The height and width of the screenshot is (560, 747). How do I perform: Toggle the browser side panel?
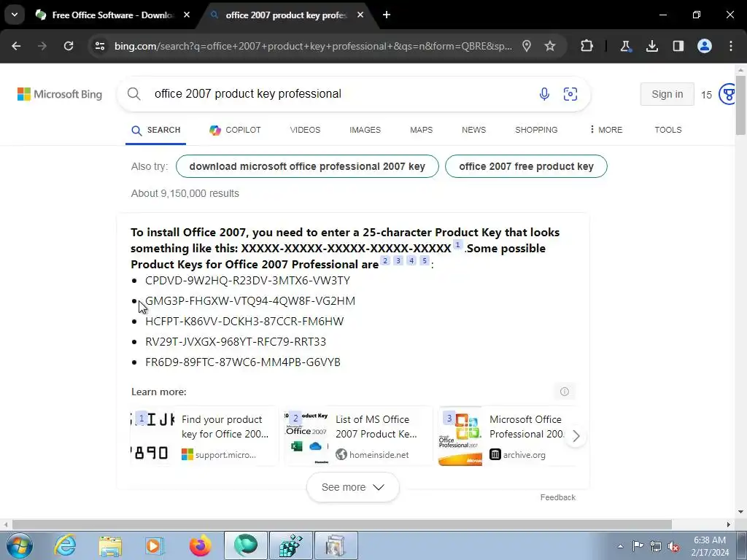click(678, 46)
